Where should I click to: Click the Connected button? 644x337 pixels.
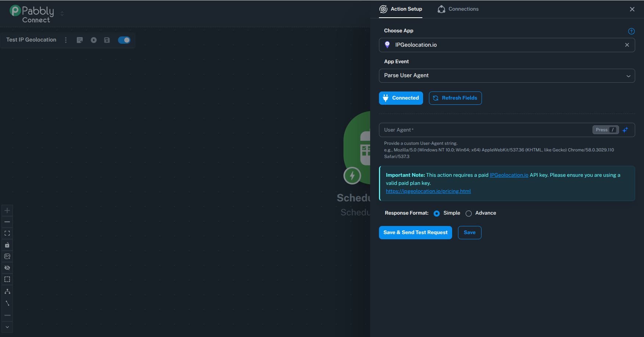(401, 98)
